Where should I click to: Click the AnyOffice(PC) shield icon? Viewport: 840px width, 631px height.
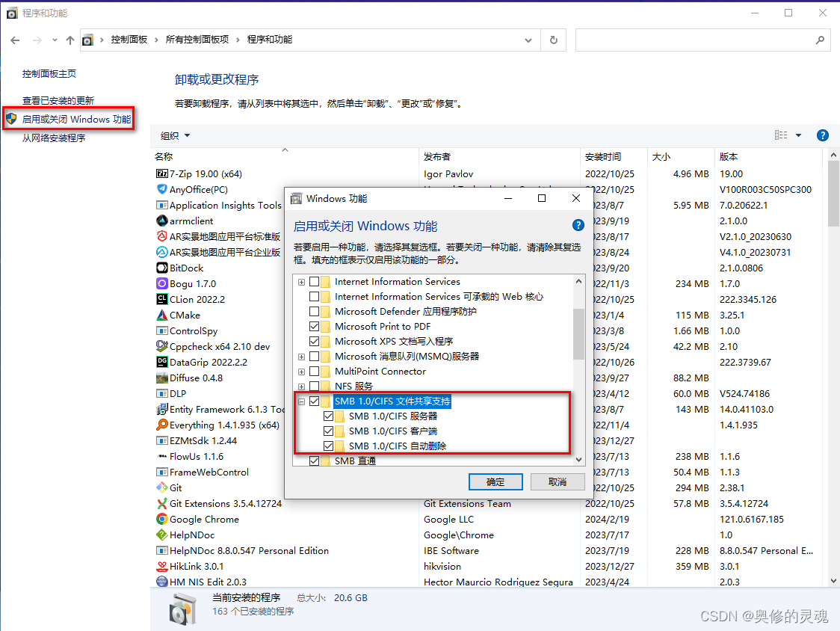pos(161,189)
